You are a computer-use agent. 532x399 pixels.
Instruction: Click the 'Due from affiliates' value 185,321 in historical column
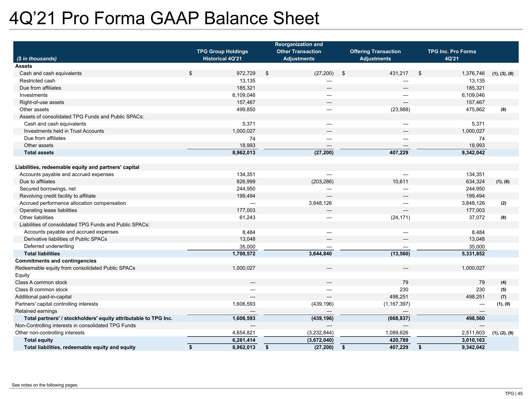click(246, 88)
